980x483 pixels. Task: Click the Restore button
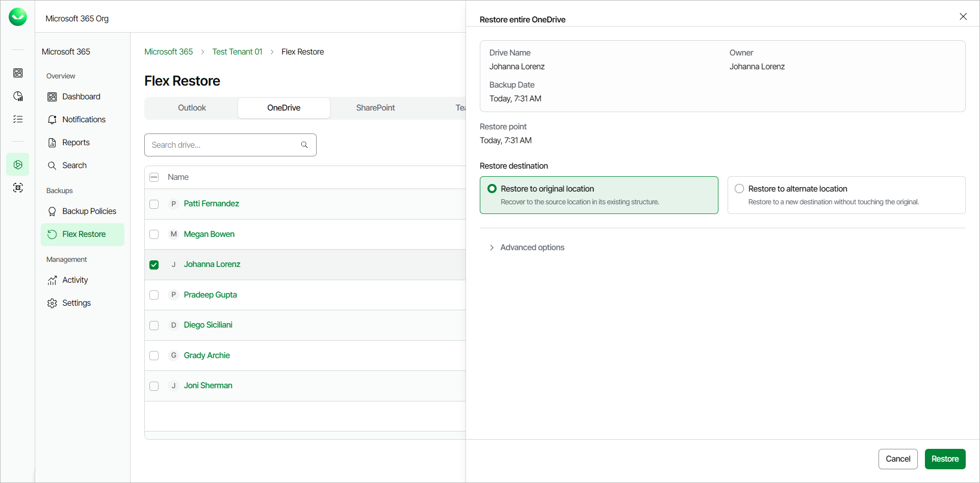tap(945, 459)
